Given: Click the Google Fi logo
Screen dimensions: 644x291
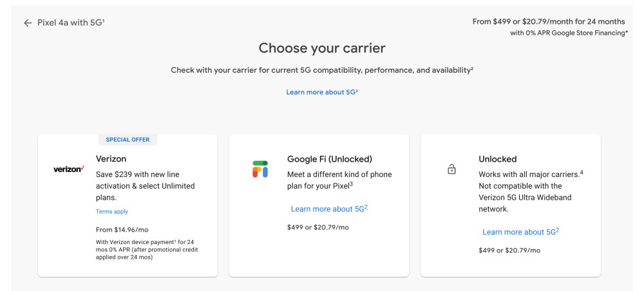Looking at the screenshot, I should pyautogui.click(x=260, y=169).
